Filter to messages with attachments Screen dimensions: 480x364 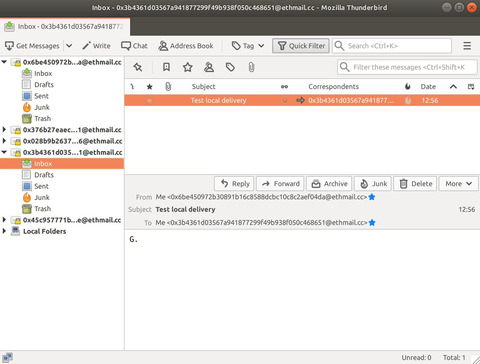pos(251,67)
